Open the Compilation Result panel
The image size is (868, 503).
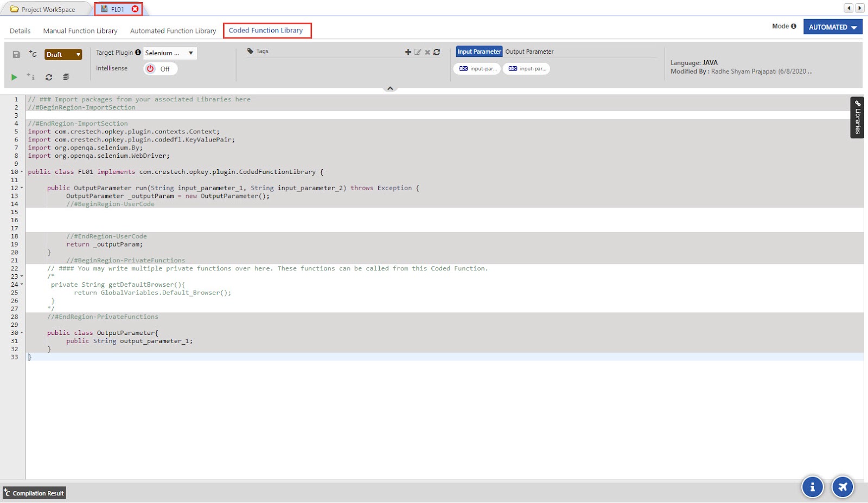(34, 493)
